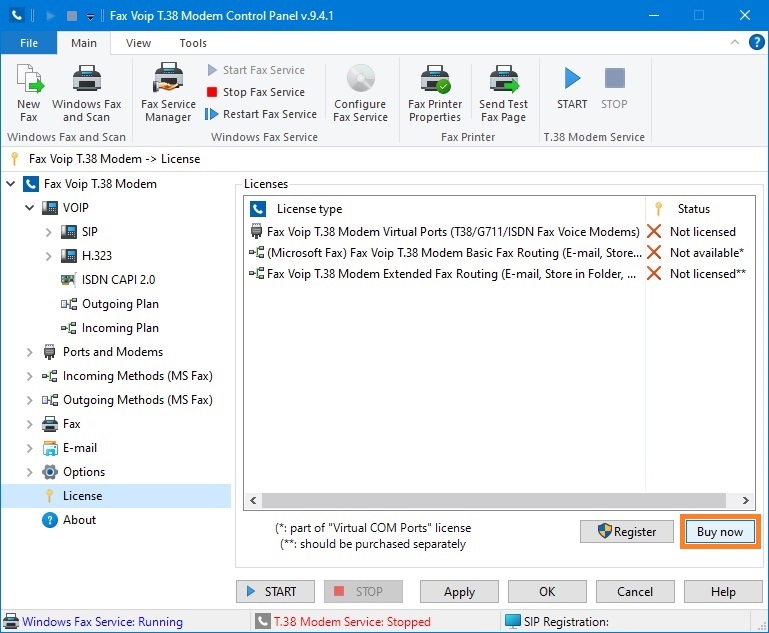Click the quick access stop icon
Viewport: 769px width, 633px height.
click(72, 16)
